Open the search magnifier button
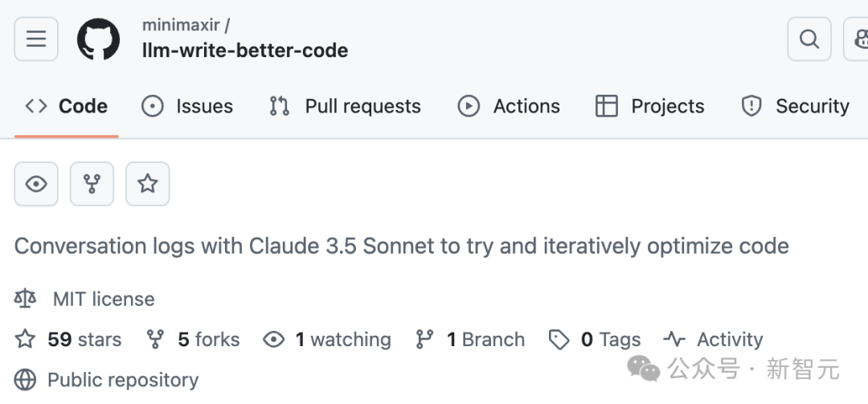The width and height of the screenshot is (868, 404). tap(809, 39)
